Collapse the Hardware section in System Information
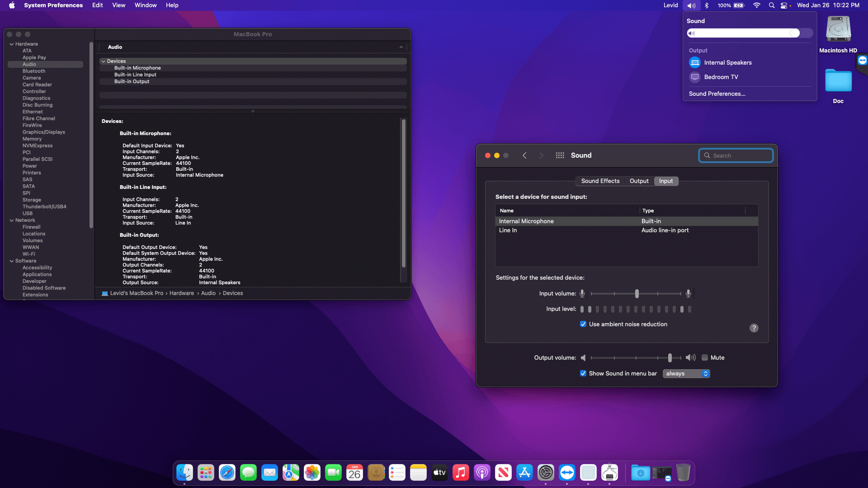The width and height of the screenshot is (868, 488). [11, 44]
